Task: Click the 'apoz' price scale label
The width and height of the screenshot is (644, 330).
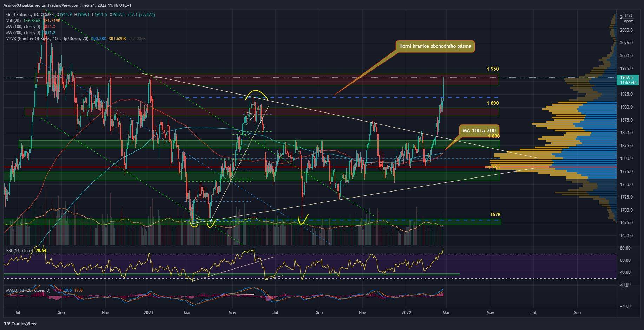Action: click(628, 21)
